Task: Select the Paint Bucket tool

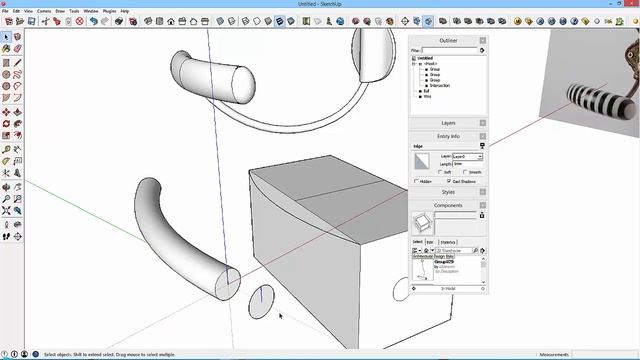Action: coord(6,49)
